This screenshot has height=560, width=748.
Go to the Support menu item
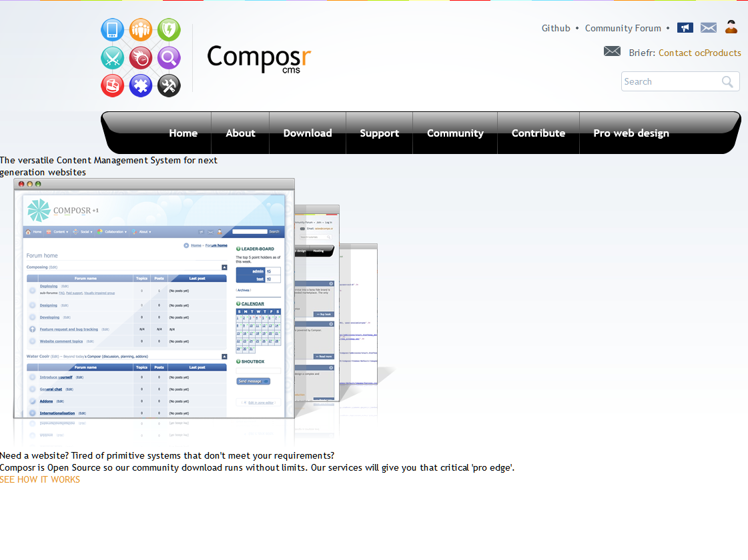click(379, 133)
